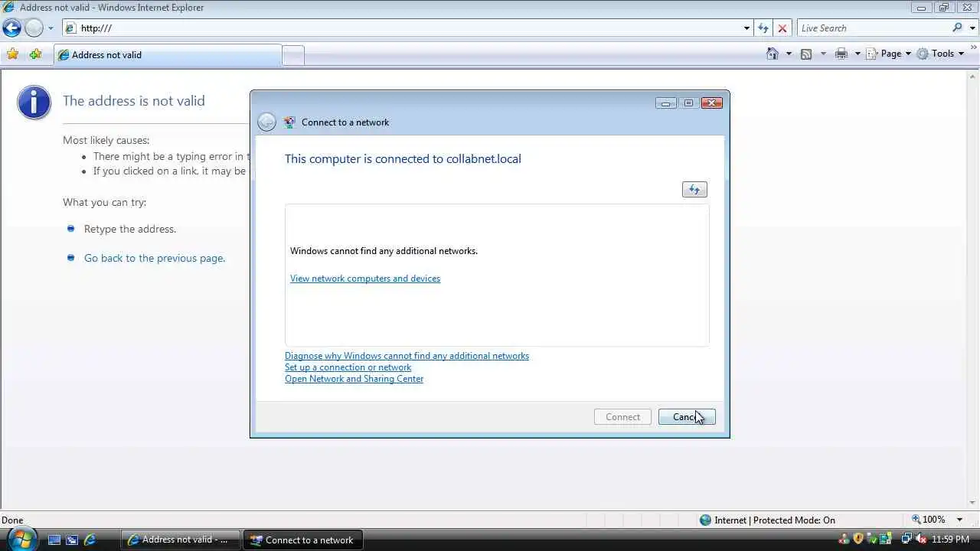Image resolution: width=980 pixels, height=551 pixels.
Task: Open the recent pages dropdown arrow
Action: click(x=51, y=28)
